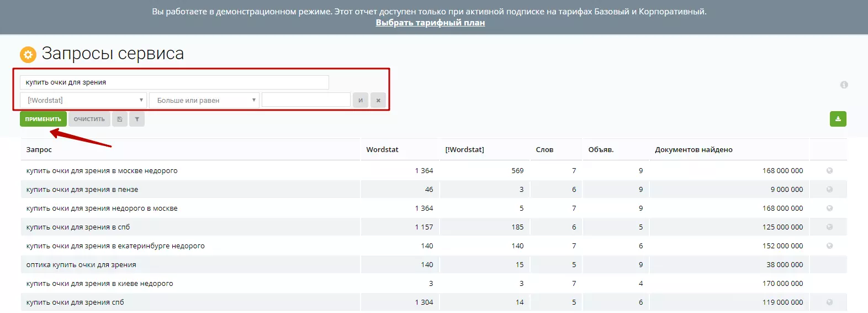The image size is (868, 313).
Task: Click the circle icon in row 'зрения спб'
Action: click(829, 302)
